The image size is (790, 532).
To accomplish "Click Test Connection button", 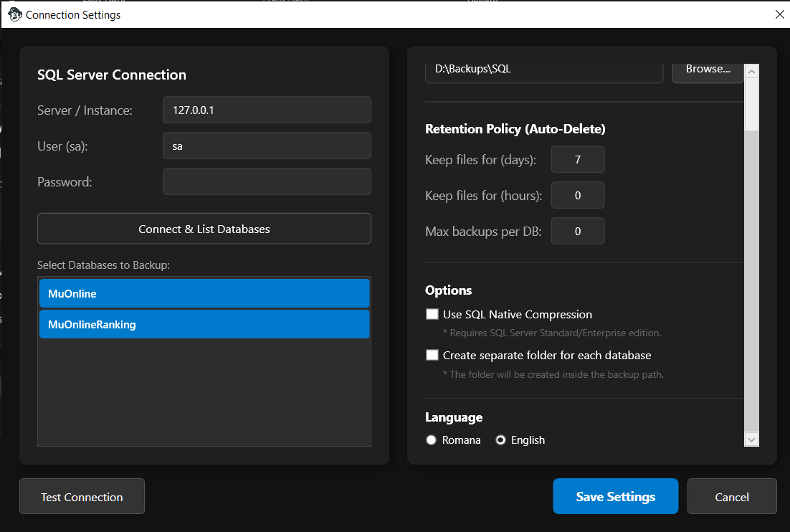I will (x=82, y=496).
